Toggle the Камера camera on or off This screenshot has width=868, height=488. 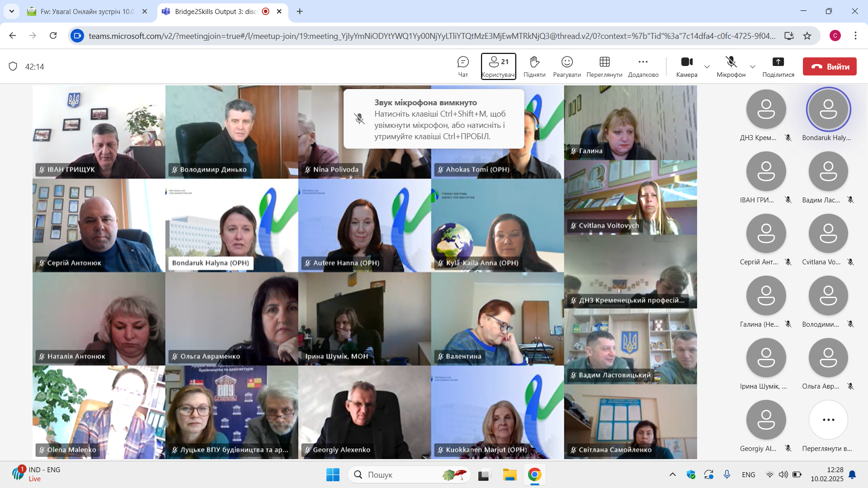(x=687, y=66)
